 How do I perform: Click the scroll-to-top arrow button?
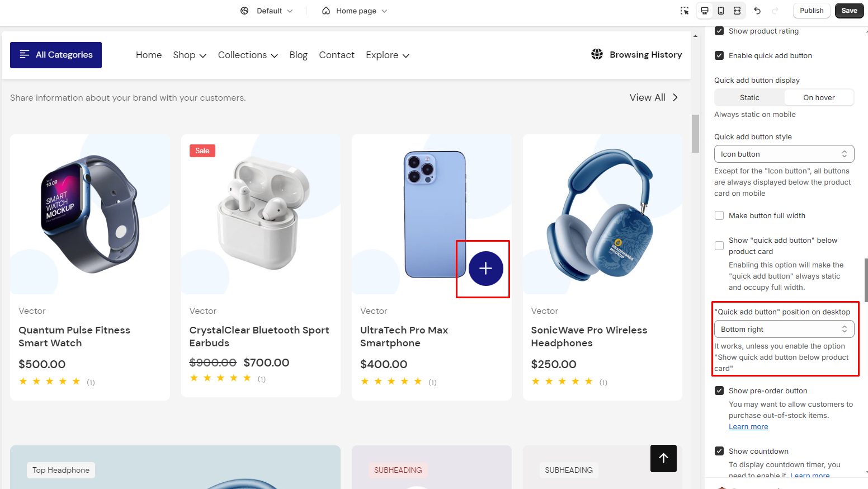pyautogui.click(x=663, y=458)
